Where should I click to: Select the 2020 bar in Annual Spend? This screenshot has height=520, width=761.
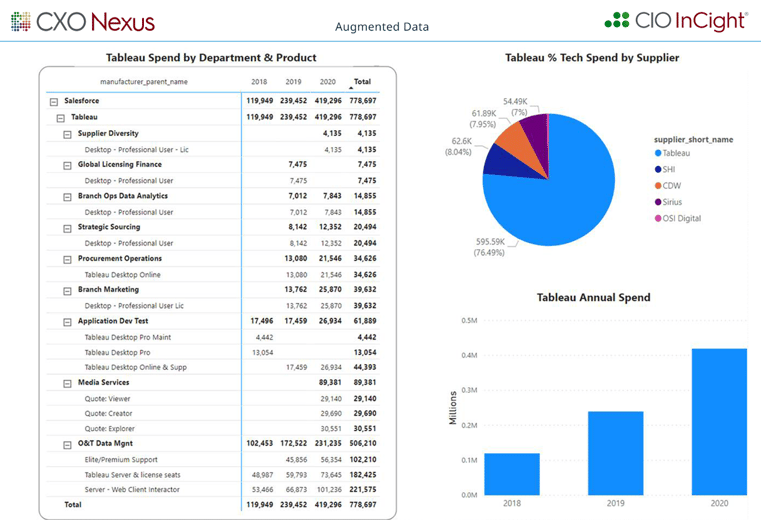[720, 421]
